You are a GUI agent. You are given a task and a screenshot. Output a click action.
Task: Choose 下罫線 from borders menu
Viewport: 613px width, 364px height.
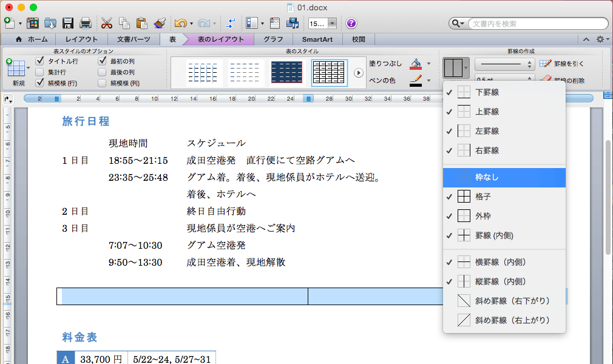(504, 92)
